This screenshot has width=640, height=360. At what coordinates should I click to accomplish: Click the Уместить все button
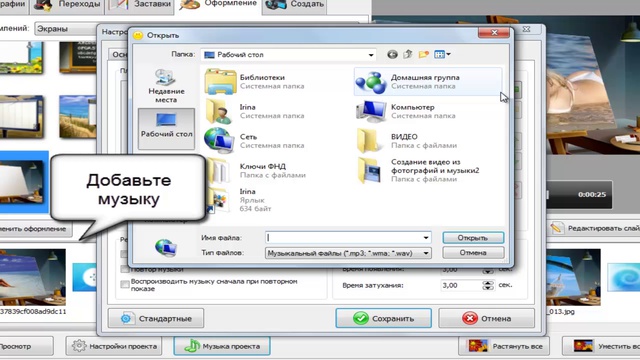(601, 346)
